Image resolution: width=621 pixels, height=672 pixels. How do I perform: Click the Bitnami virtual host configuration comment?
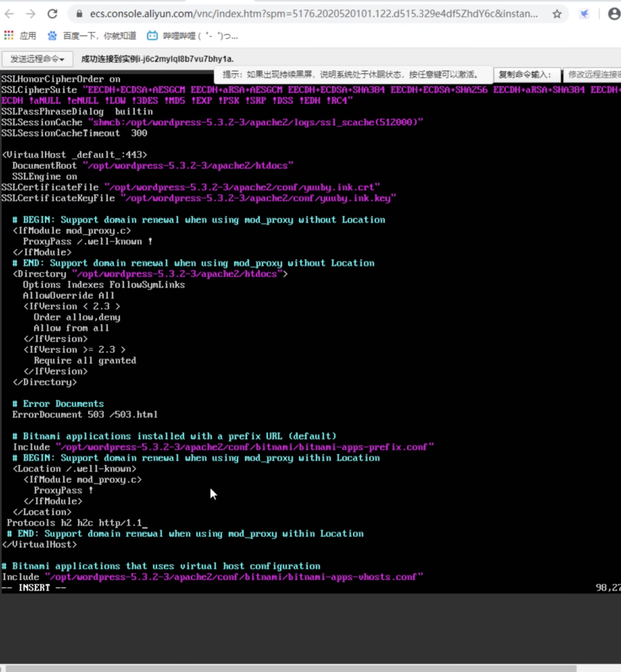coord(161,566)
